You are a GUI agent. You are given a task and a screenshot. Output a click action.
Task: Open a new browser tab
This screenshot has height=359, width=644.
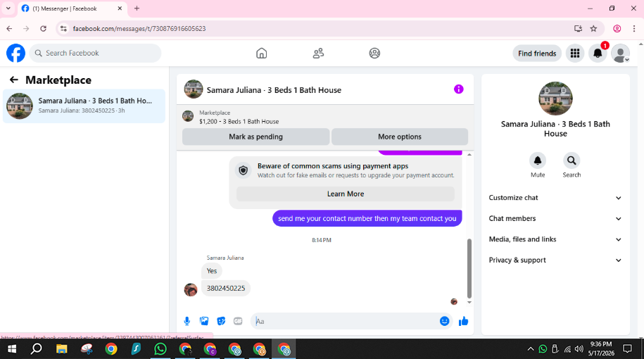137,8
